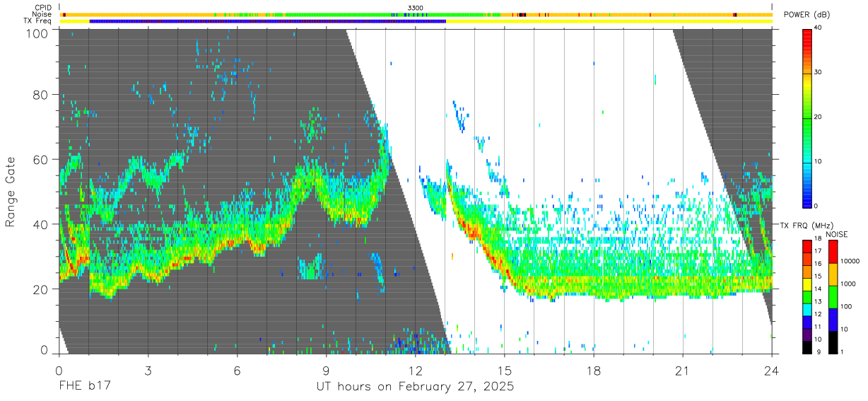Click the 18 tick label on time axis
The image size is (868, 401).
[x=594, y=371]
